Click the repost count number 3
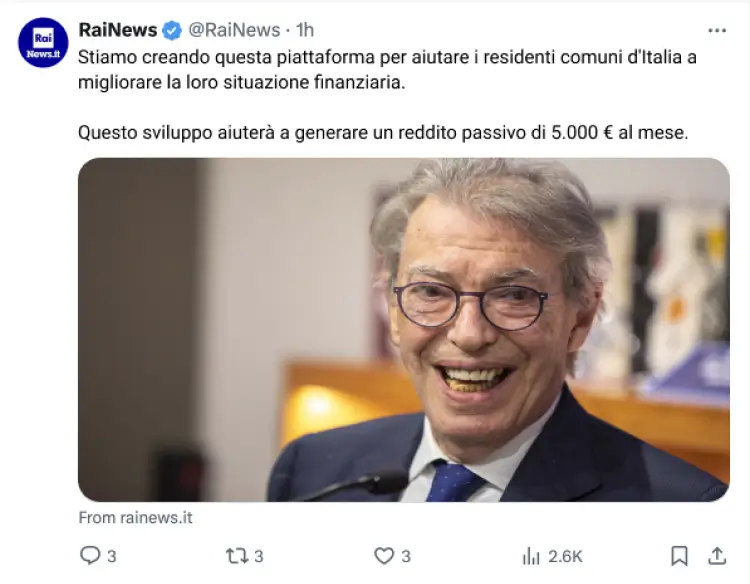The image size is (750, 584). coord(259,556)
